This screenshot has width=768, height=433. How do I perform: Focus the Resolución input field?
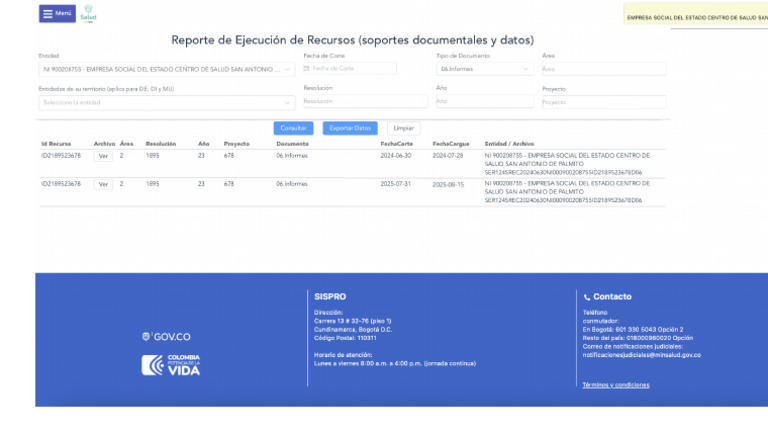(365, 101)
